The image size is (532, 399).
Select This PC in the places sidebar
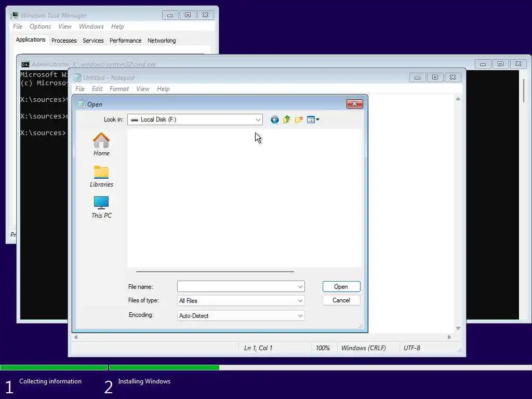click(101, 207)
